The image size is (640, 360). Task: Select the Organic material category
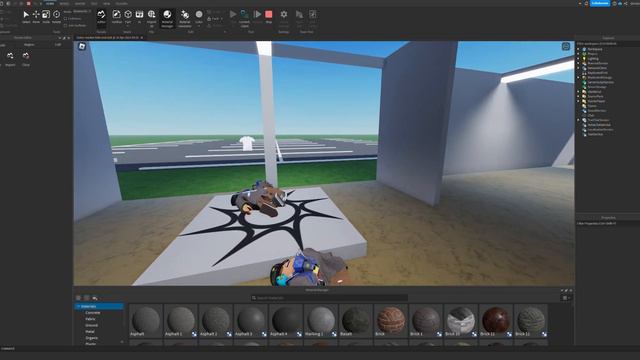(x=91, y=338)
